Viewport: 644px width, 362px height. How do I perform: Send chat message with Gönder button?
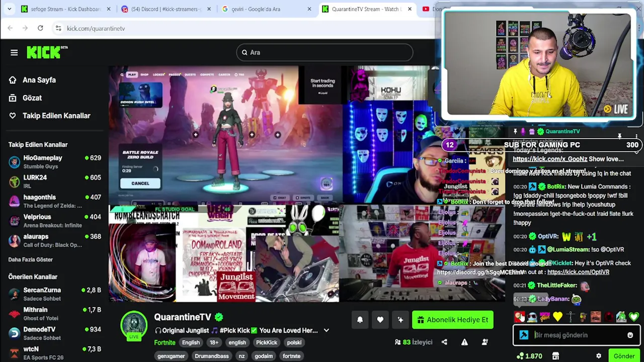(x=624, y=356)
